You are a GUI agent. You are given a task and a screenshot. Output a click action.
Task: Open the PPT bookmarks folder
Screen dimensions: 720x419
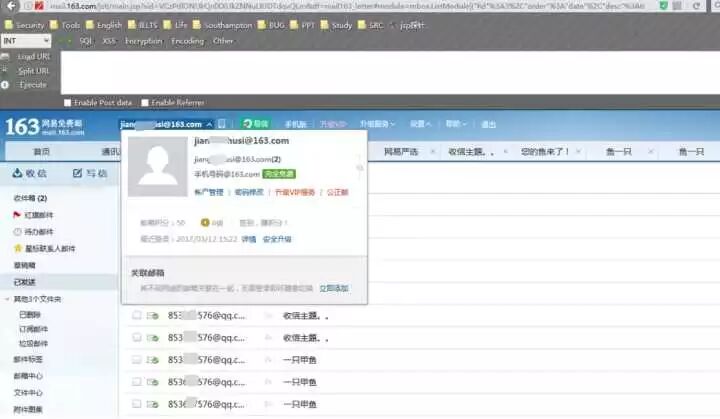pos(303,25)
